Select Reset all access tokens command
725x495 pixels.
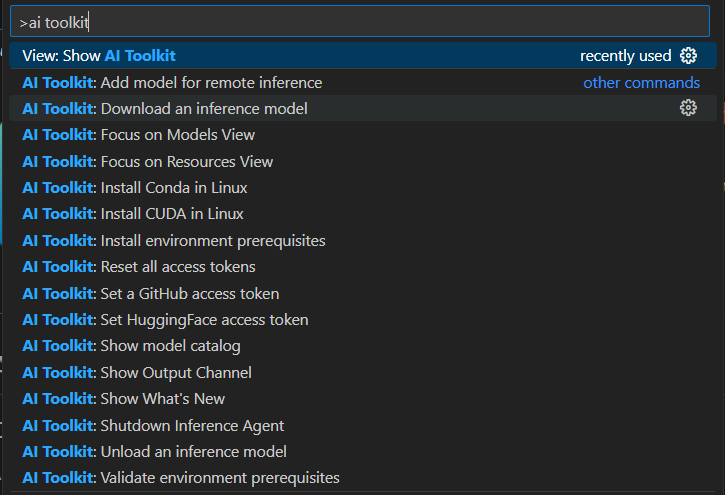coord(363,267)
